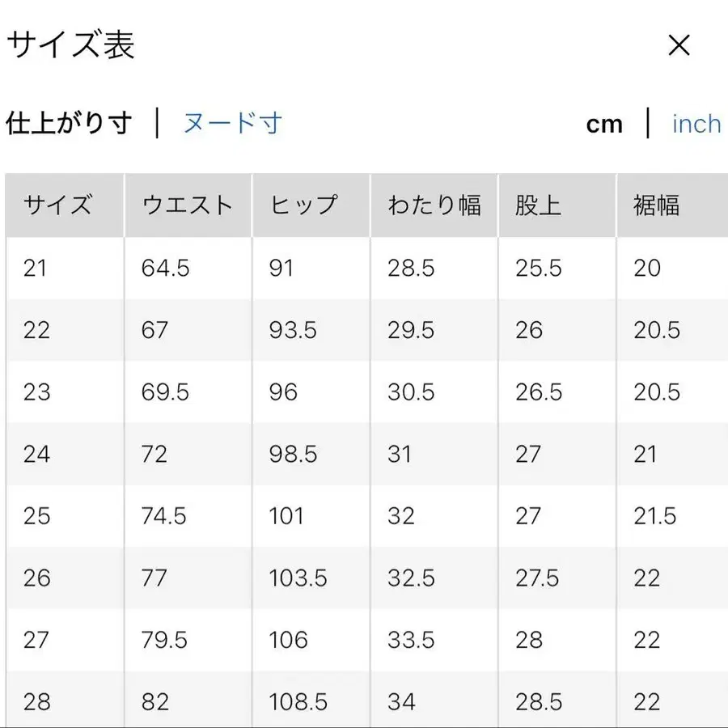Select size 28 row
The image size is (728, 728).
tap(36, 702)
